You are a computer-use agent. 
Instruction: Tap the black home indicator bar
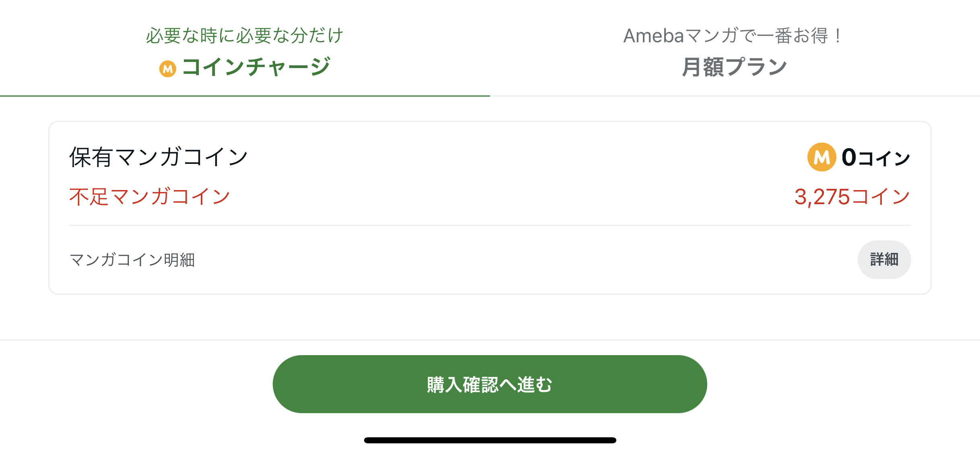[490, 440]
